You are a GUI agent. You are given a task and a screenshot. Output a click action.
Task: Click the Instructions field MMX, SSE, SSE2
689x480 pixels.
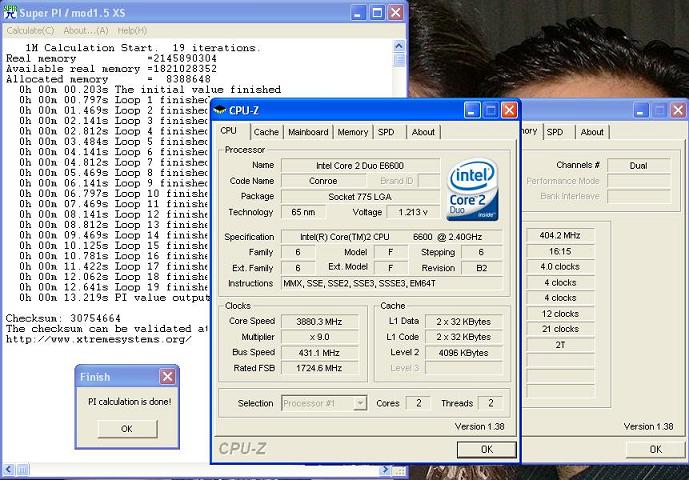pos(392,284)
